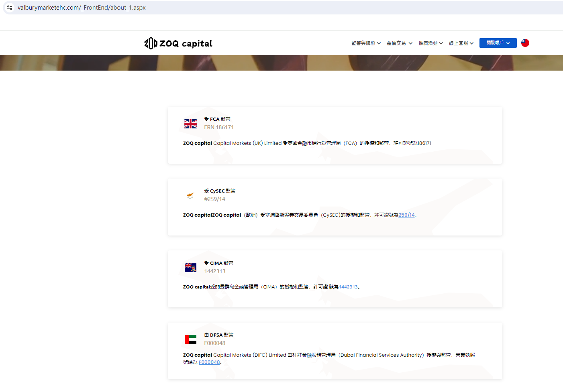Click the Taiwan flag language icon

point(525,43)
